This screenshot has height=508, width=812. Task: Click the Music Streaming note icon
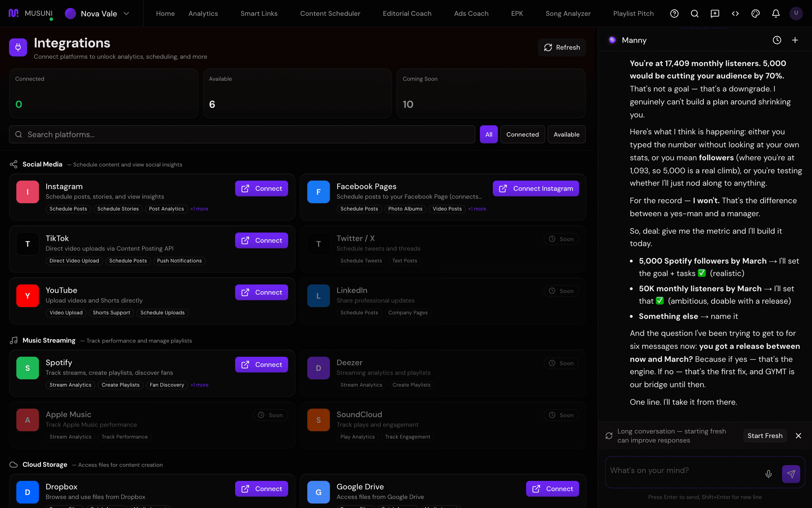pyautogui.click(x=14, y=340)
